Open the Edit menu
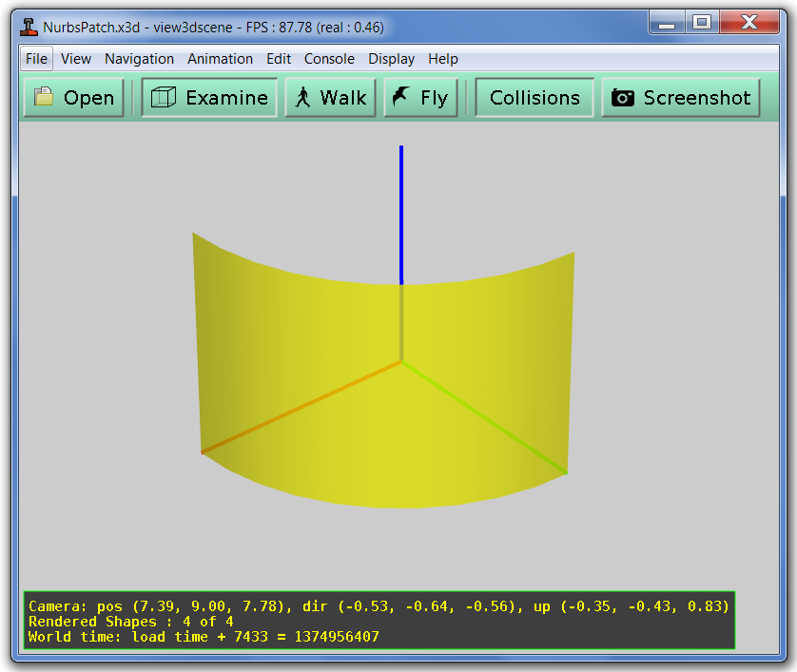 [279, 58]
